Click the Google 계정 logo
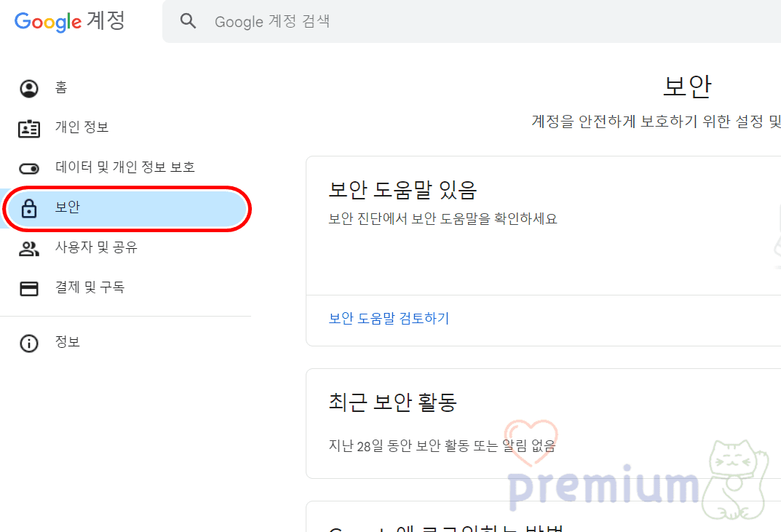Screen dimensions: 781x532 (x=70, y=21)
